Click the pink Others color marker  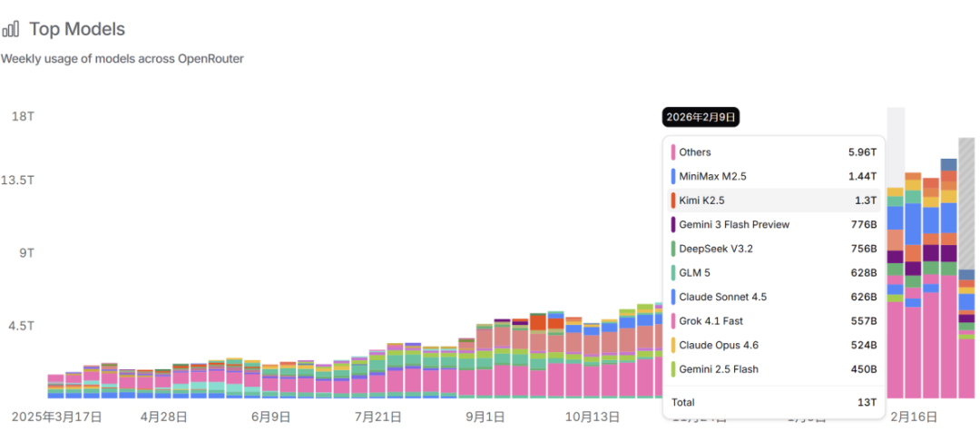(x=673, y=152)
